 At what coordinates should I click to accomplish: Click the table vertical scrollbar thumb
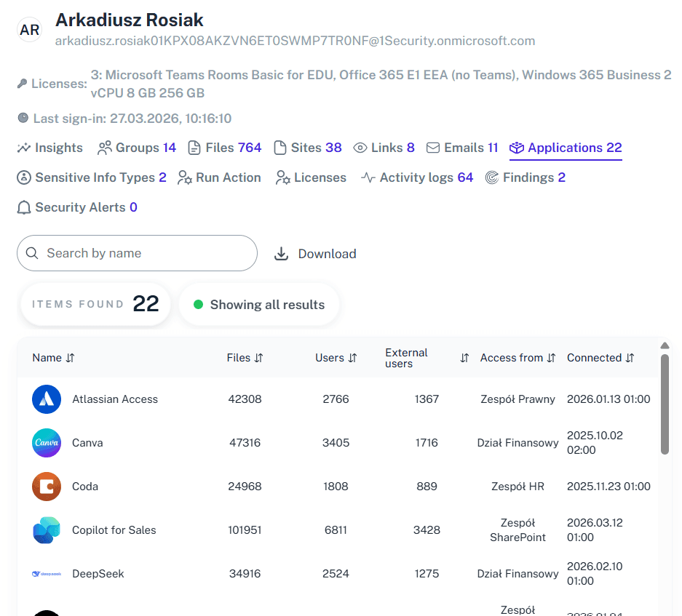point(665,404)
